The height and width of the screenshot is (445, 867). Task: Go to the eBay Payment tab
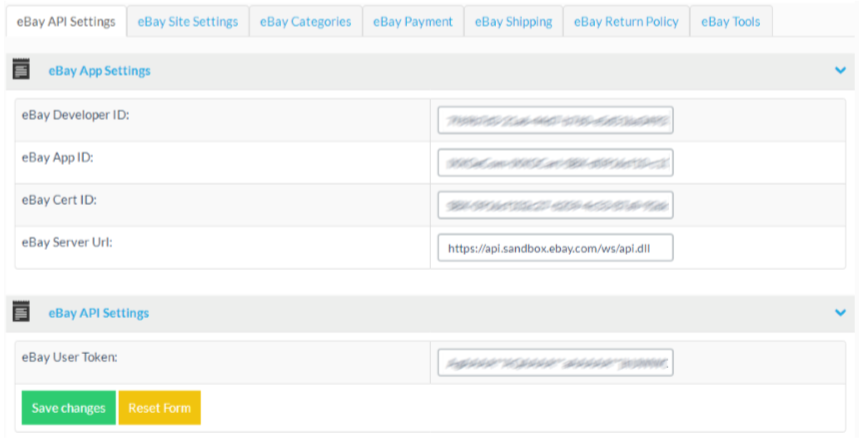pyautogui.click(x=412, y=21)
